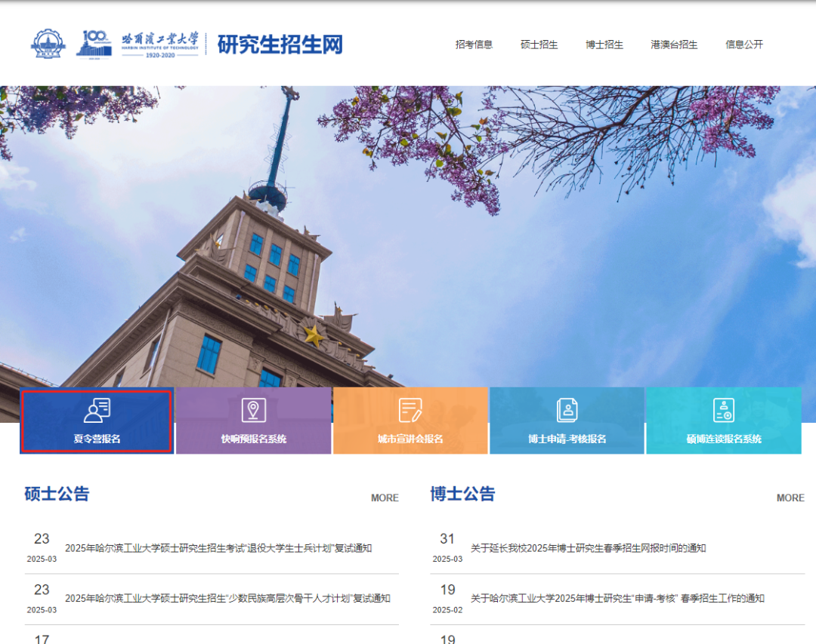Open the 快响预报名系统 tile label
The image size is (816, 644).
click(253, 439)
